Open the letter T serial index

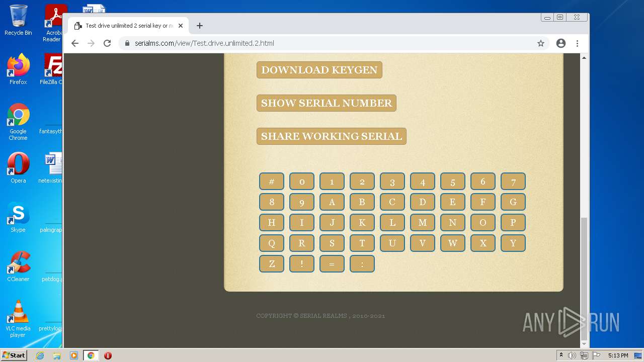coord(362,243)
